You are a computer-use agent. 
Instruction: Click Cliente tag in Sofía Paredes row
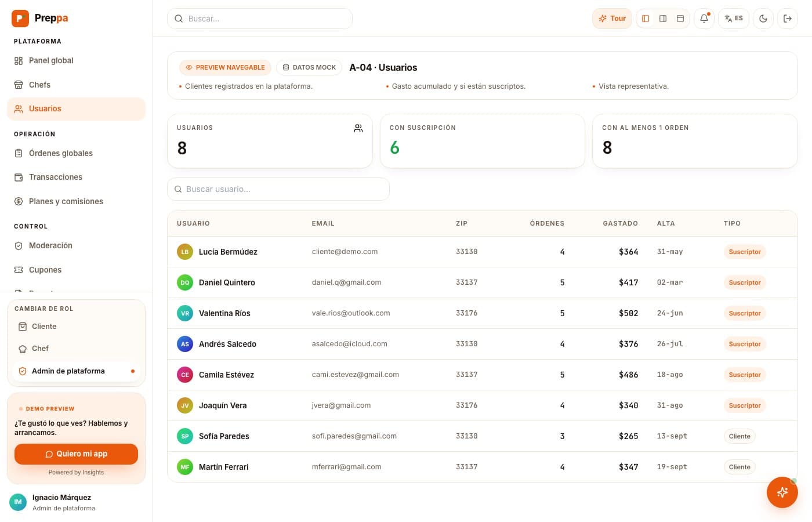739,436
